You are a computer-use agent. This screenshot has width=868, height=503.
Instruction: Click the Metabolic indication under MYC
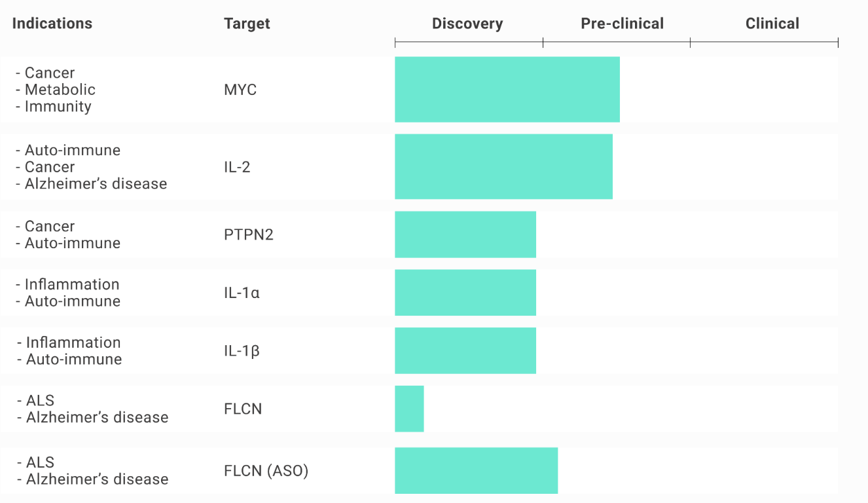tap(60, 90)
